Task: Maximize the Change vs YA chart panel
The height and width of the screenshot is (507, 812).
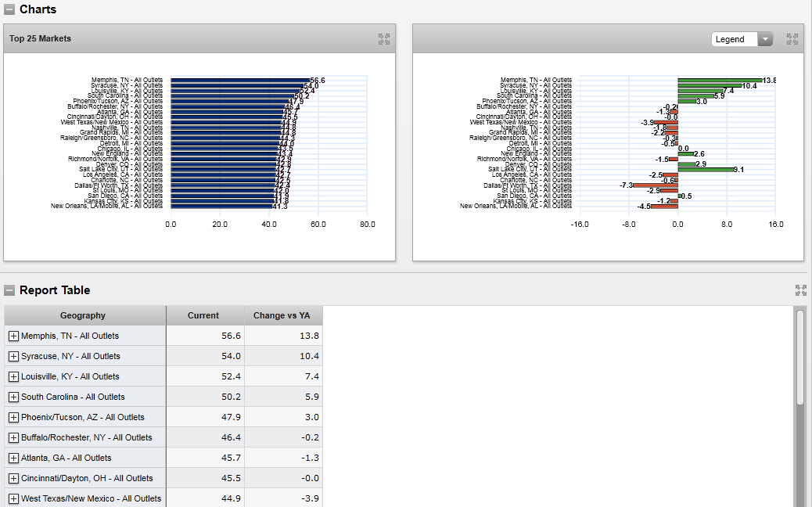Action: 792,39
